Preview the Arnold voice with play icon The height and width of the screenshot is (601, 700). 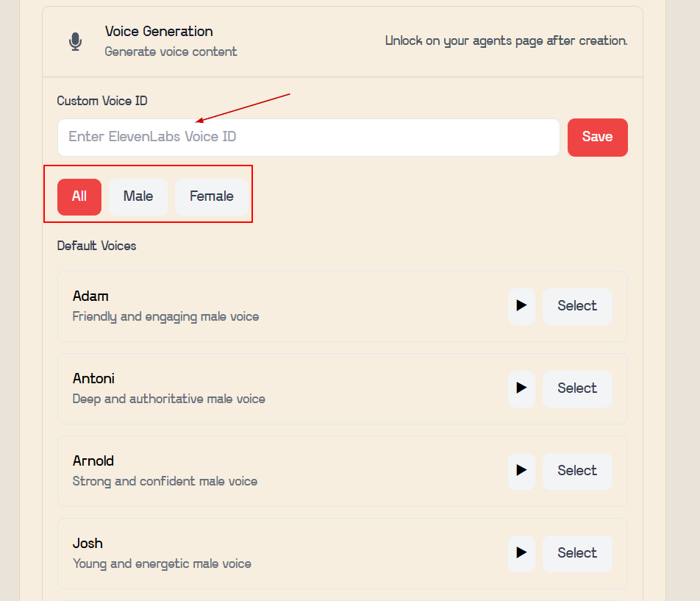tap(521, 471)
